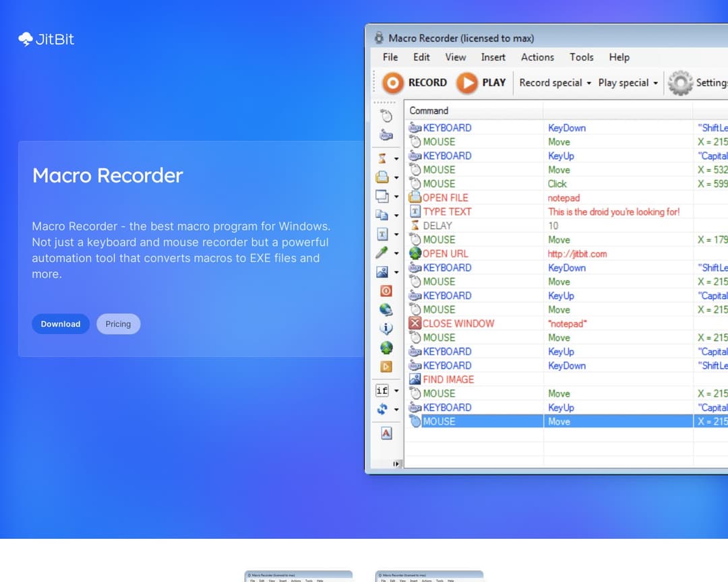This screenshot has width=728, height=582.
Task: Open the Actions menu
Action: 537,57
